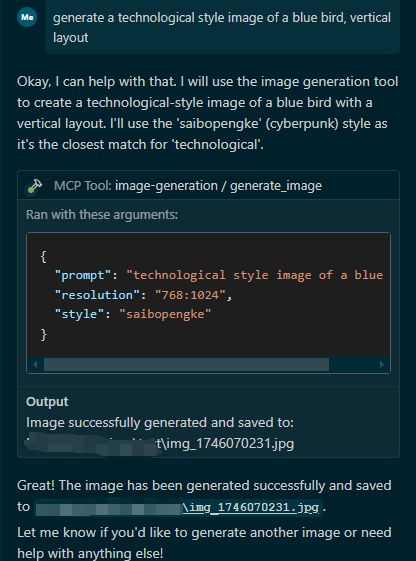The height and width of the screenshot is (561, 416).
Task: Click the "style" key in the code block
Action: [79, 314]
